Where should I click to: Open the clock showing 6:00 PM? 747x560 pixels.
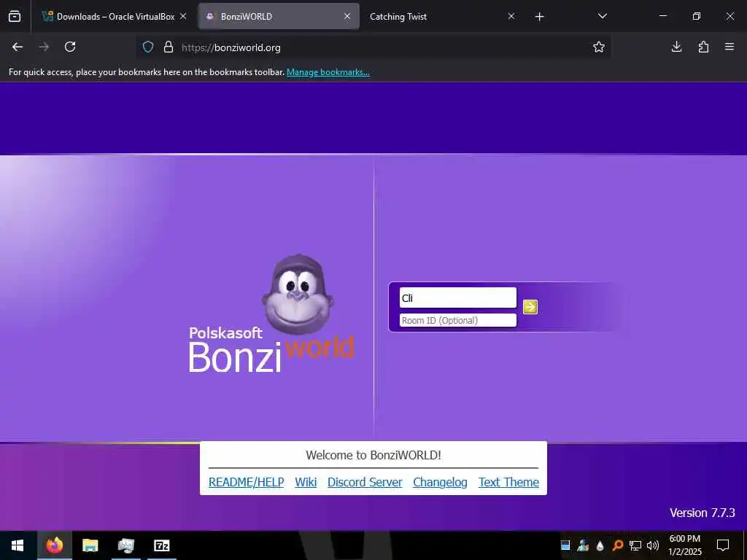tap(685, 545)
